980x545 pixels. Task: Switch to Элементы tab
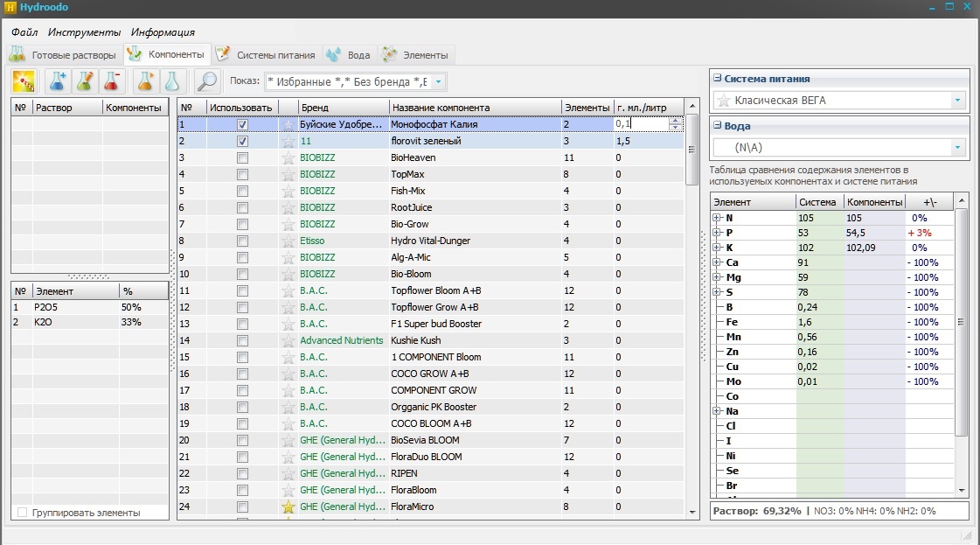click(415, 55)
